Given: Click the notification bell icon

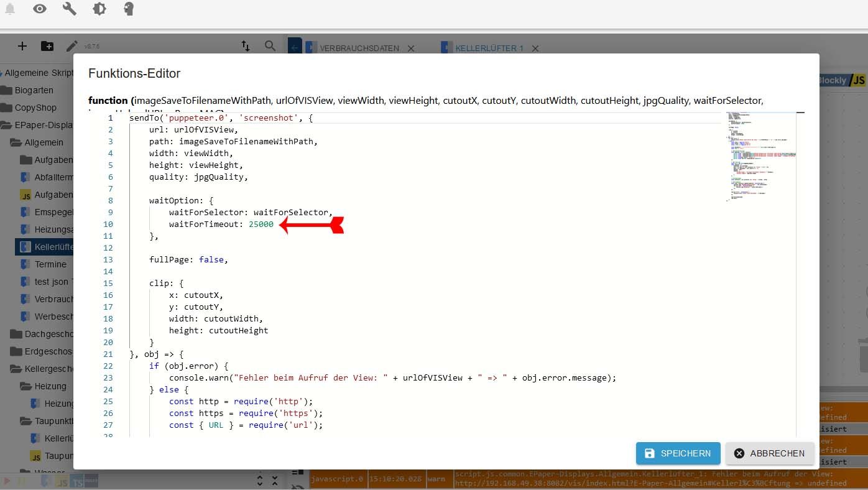Looking at the screenshot, I should point(10,9).
